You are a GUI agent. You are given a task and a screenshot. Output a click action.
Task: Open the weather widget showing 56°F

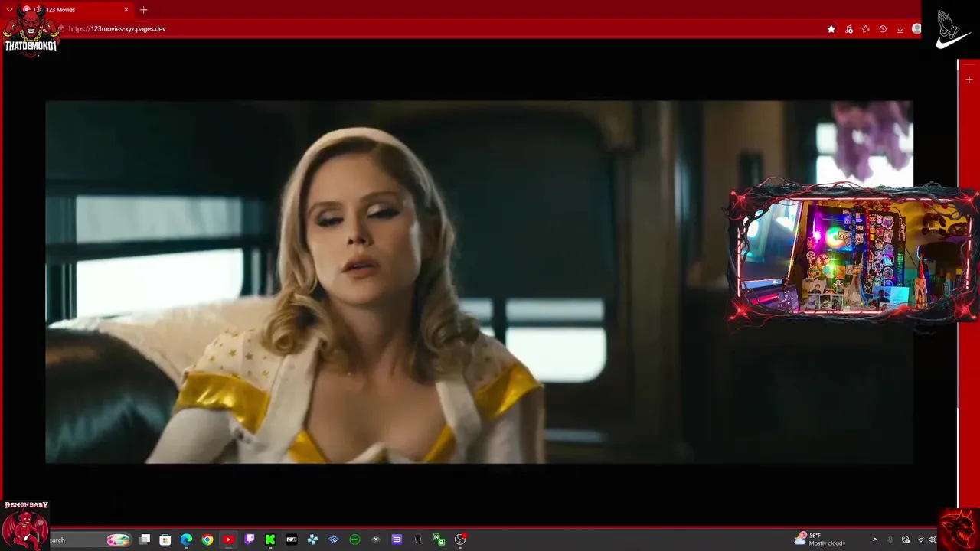coord(820,540)
